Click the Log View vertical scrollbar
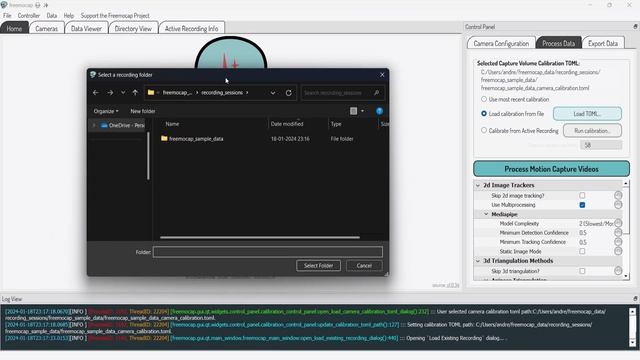640x360 pixels. pyautogui.click(x=633, y=327)
